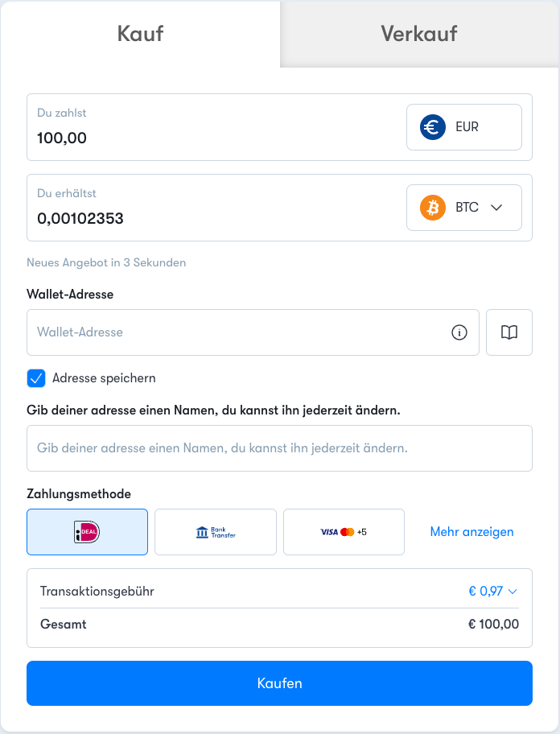The width and height of the screenshot is (560, 734).
Task: Open the wallet address info icon
Action: point(459,332)
